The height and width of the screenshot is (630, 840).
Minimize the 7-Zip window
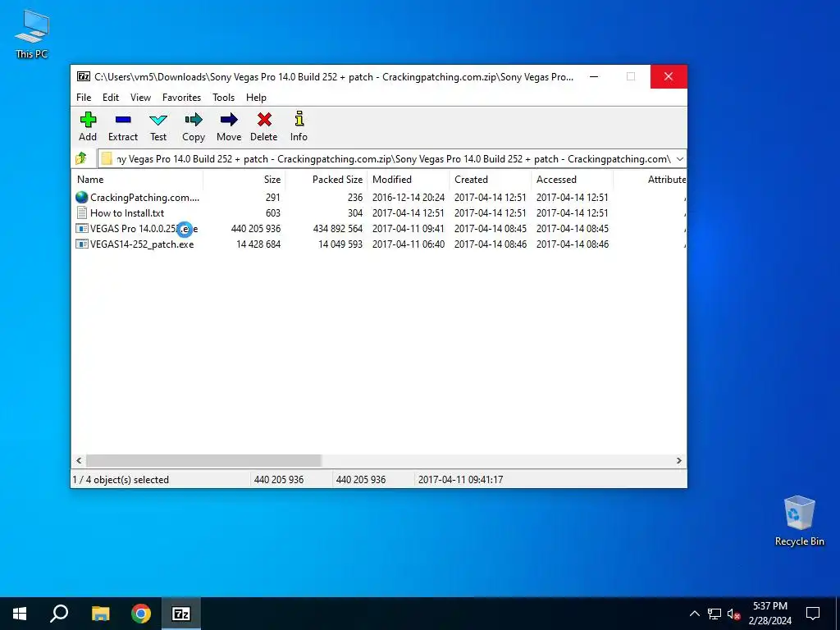coord(594,76)
